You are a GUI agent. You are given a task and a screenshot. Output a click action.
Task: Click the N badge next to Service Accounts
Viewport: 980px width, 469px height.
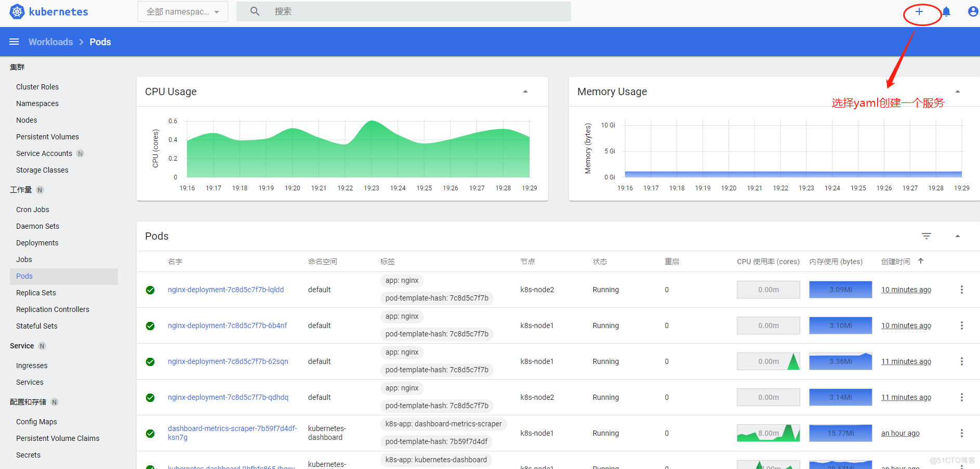click(80, 153)
